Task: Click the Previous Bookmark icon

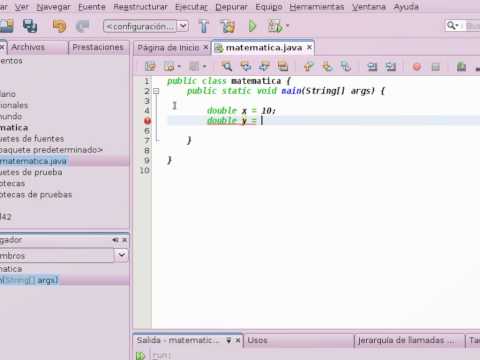Action: pyautogui.click(x=309, y=67)
